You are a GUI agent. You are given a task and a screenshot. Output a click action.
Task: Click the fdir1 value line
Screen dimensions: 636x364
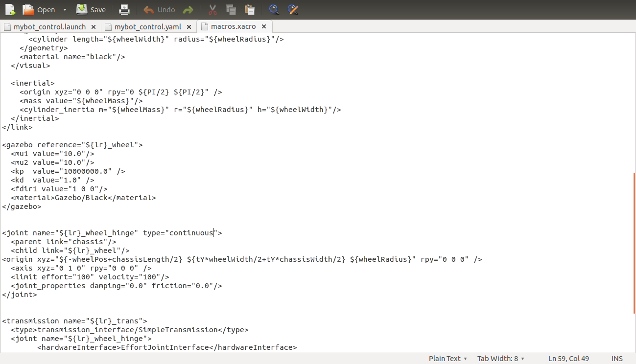point(59,189)
